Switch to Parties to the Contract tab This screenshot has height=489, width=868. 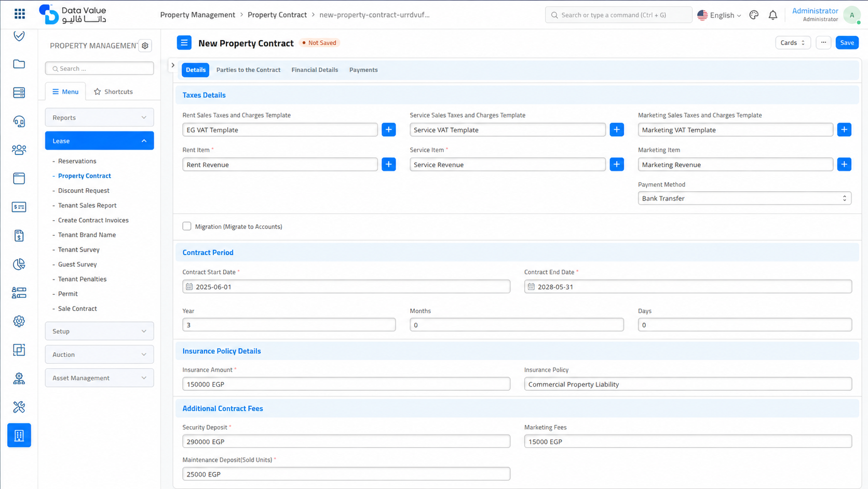pyautogui.click(x=248, y=70)
